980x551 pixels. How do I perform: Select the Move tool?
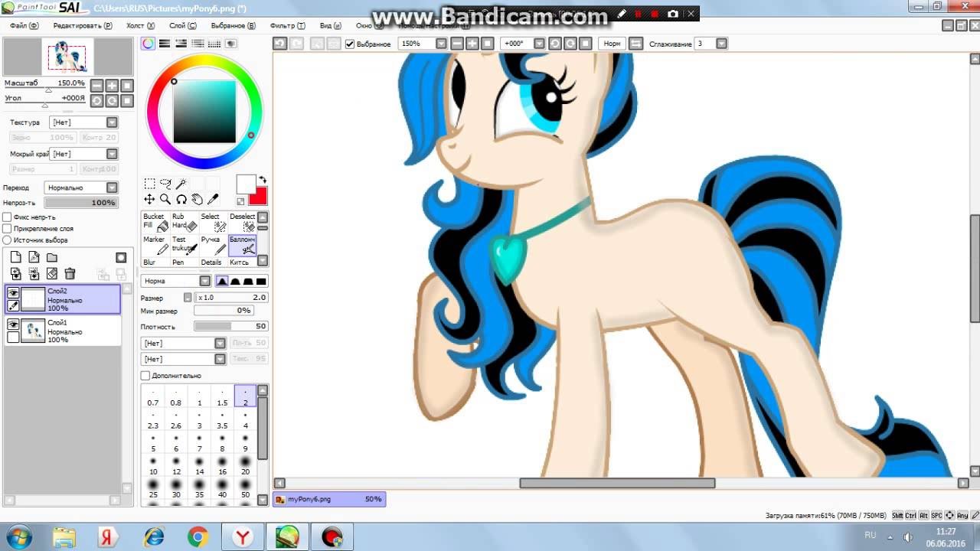pos(149,199)
